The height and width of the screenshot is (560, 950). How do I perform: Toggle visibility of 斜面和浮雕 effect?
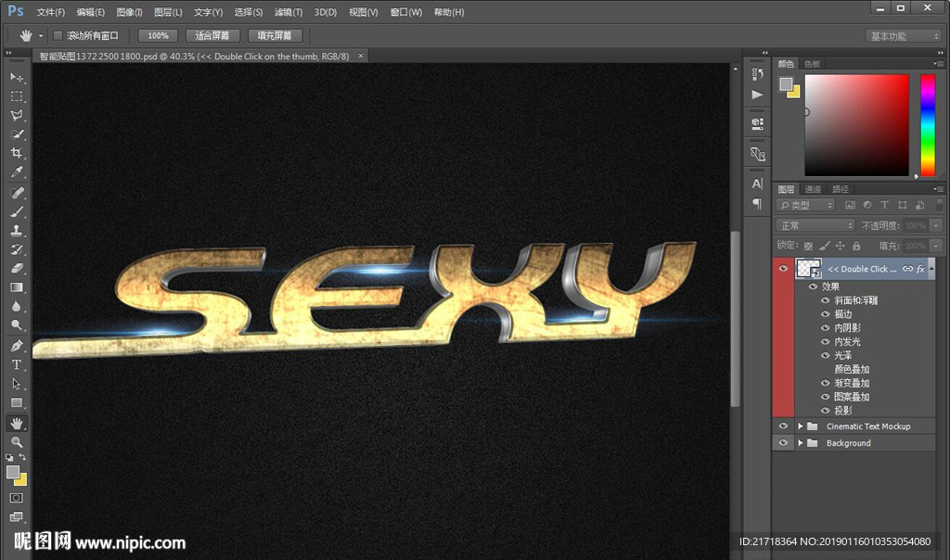825,300
